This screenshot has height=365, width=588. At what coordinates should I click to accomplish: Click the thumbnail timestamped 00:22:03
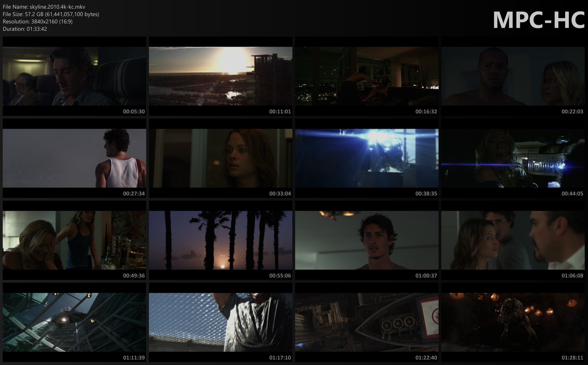tap(513, 76)
